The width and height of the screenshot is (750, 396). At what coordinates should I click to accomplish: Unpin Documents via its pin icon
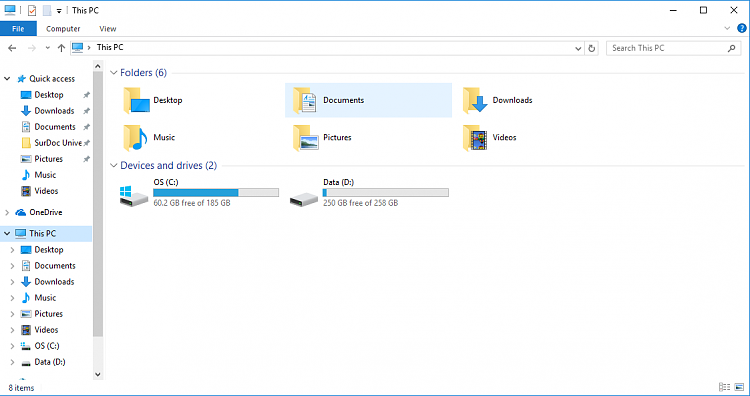click(x=87, y=127)
